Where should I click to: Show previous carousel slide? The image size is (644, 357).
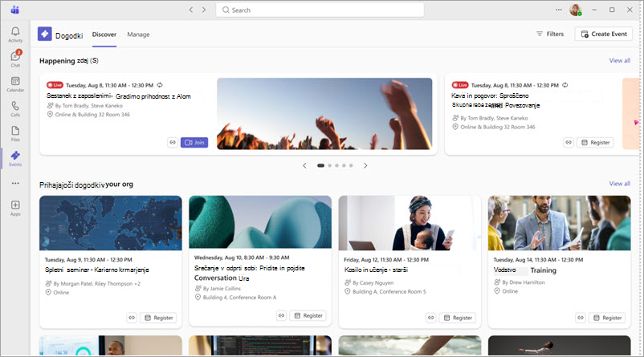tap(304, 166)
